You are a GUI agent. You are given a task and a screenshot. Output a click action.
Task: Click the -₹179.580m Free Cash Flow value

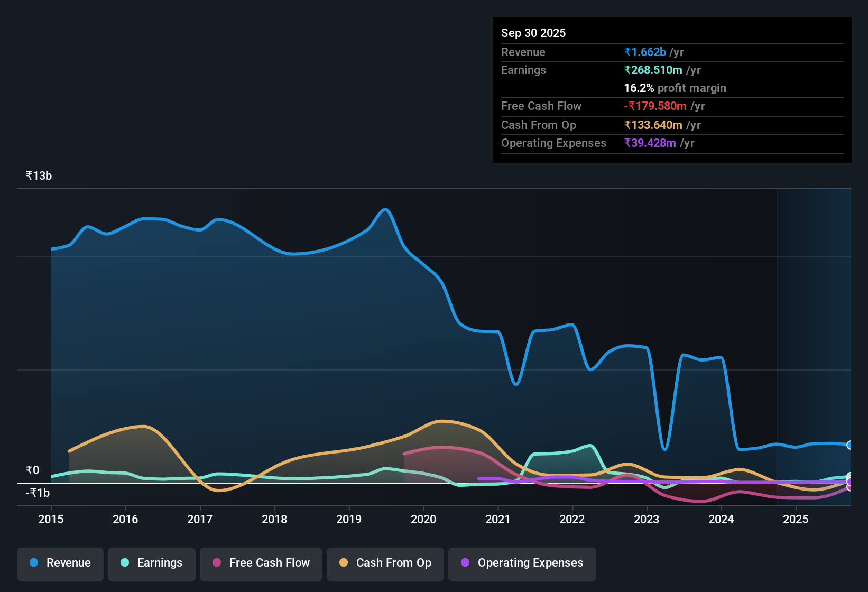[x=655, y=106]
